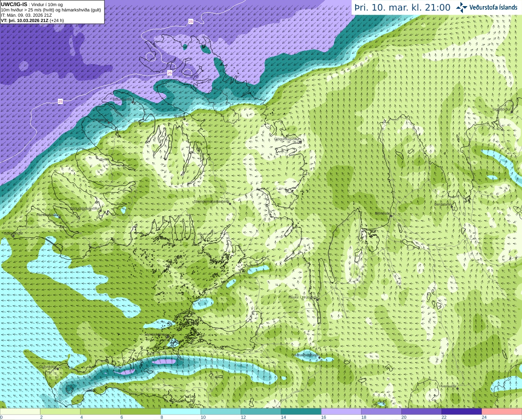Image resolution: width=522 pixels, height=420 pixels.
Task: Click the Bergstaðir station label
Action: pyautogui.click(x=442, y=204)
